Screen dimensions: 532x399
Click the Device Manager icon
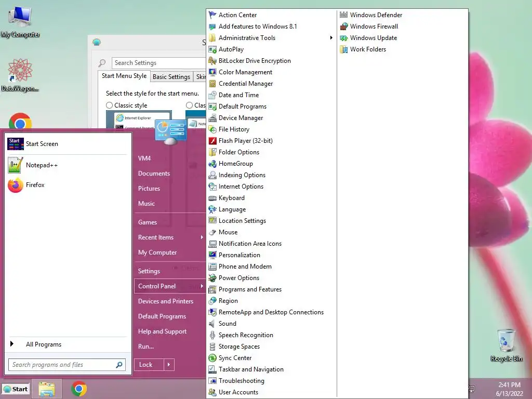coord(212,118)
